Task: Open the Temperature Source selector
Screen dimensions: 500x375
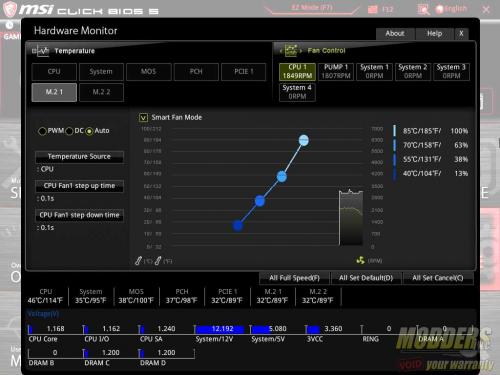Action: tap(79, 157)
